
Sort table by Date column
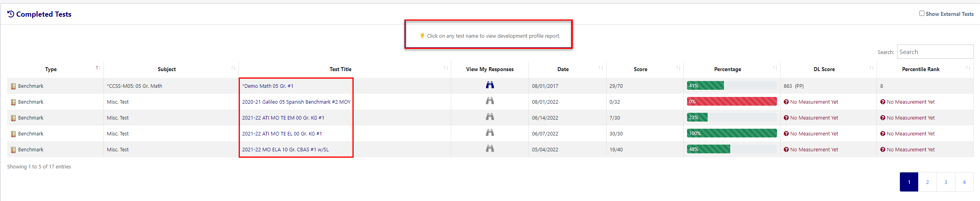click(601, 68)
